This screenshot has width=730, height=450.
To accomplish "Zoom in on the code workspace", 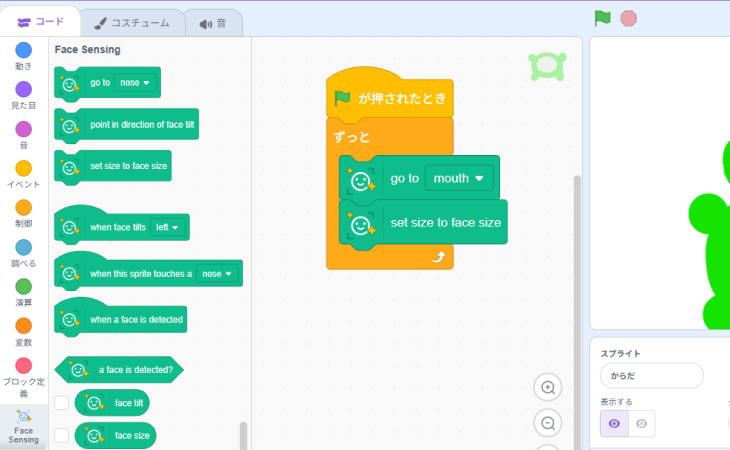I will [x=548, y=388].
